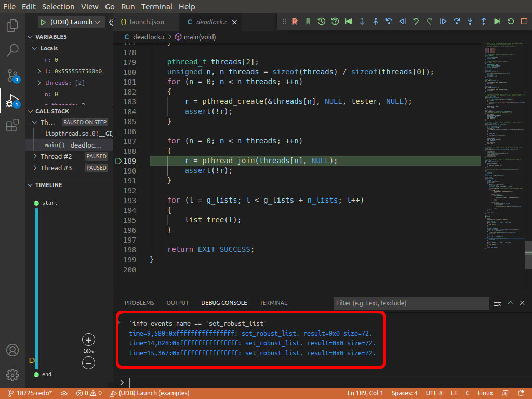This screenshot has height=399, width=532.
Task: Switch to the PROBLEMS panel tab
Action: pyautogui.click(x=139, y=303)
